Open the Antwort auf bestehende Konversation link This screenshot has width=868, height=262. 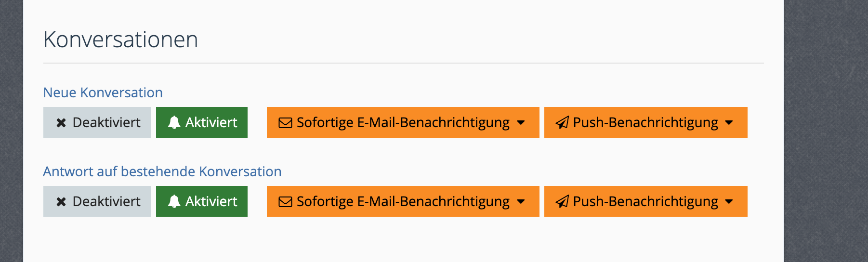coord(162,171)
